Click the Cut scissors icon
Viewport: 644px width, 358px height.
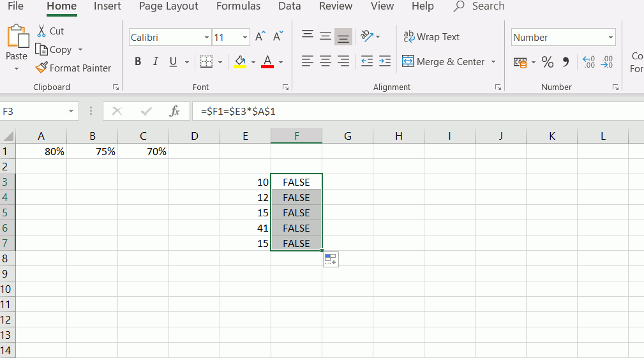(x=41, y=31)
